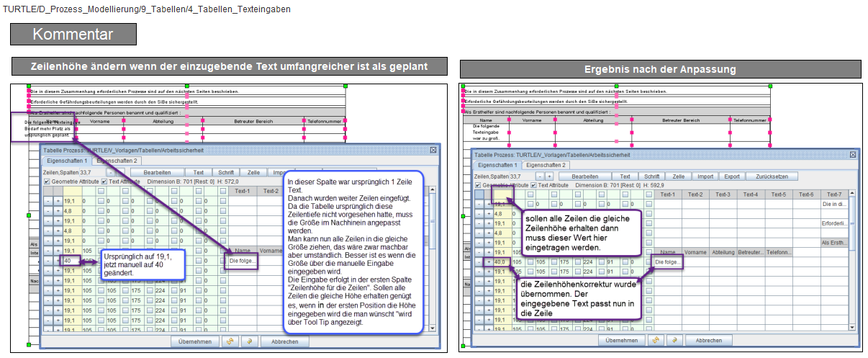
Task: Click Text-3 column header in right dialog
Action: tap(723, 194)
